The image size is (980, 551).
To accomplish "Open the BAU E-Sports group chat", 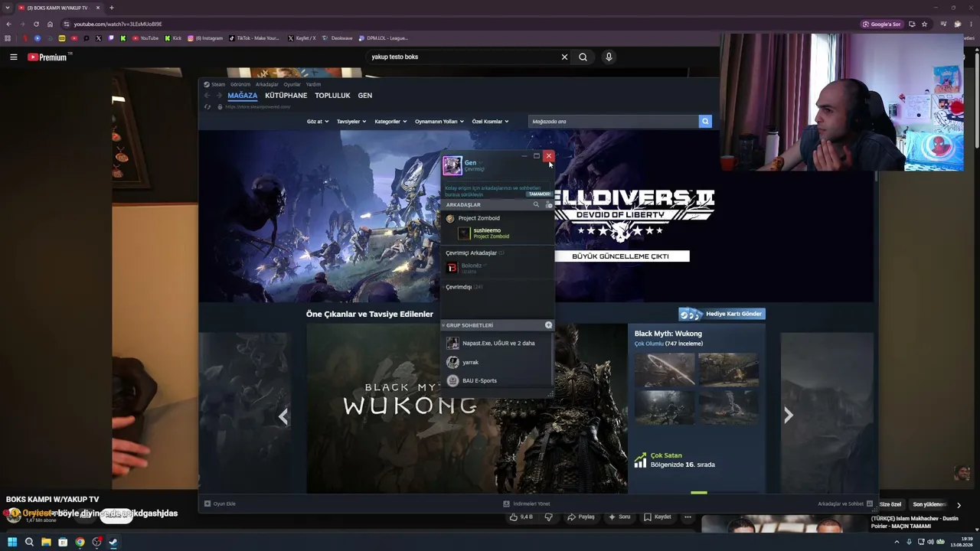I will pos(498,380).
